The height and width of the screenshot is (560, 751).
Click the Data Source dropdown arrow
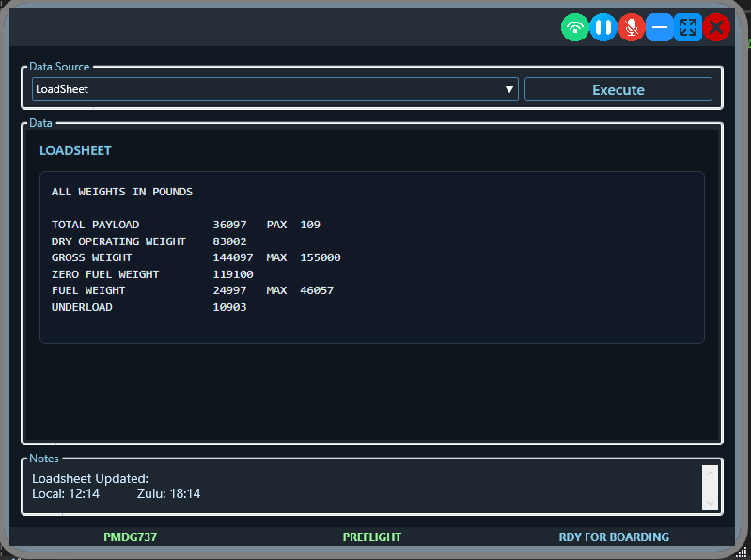tap(509, 89)
